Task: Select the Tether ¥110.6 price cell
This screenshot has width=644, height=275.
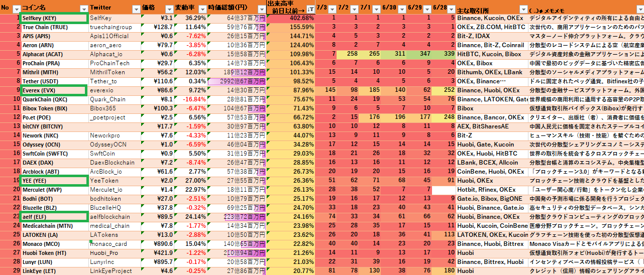Action: pyautogui.click(x=157, y=81)
